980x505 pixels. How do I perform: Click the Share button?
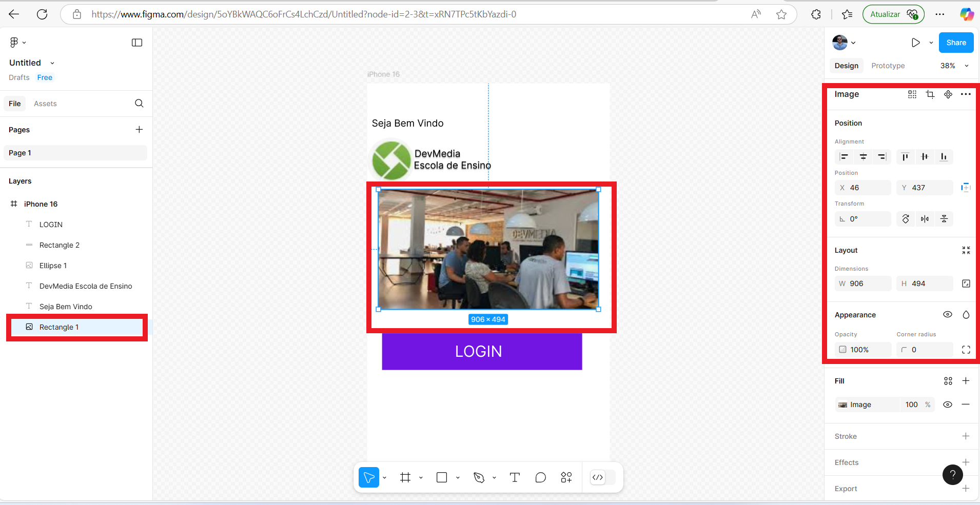tap(956, 43)
